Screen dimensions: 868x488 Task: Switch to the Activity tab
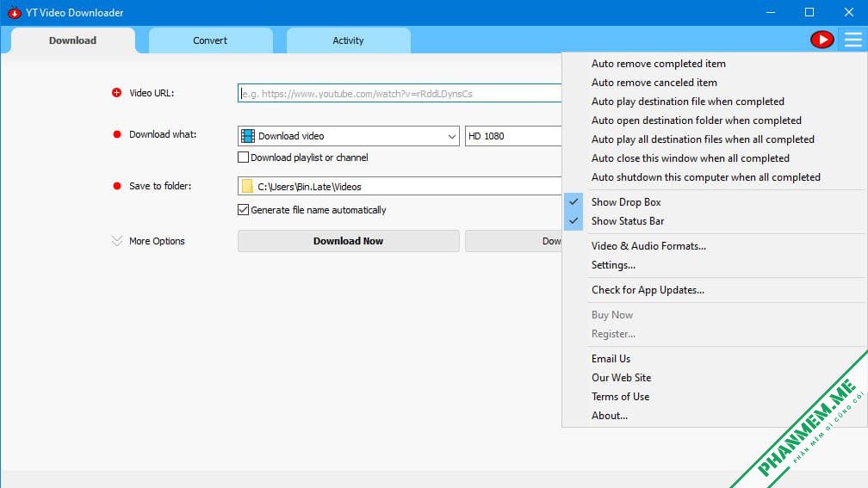[348, 40]
